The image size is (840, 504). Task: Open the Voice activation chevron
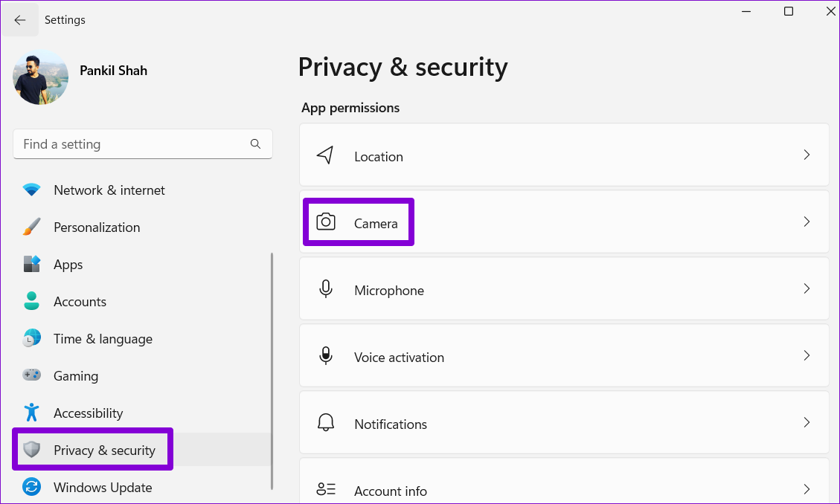coord(807,356)
